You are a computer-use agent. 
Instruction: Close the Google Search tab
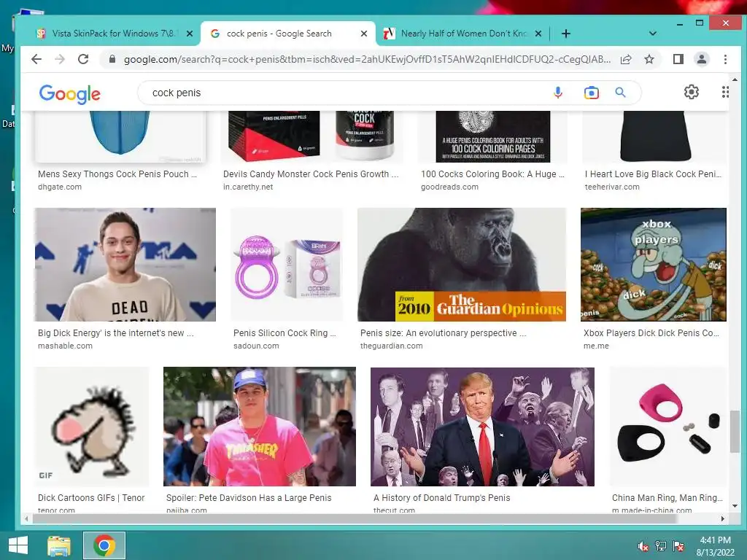click(363, 34)
